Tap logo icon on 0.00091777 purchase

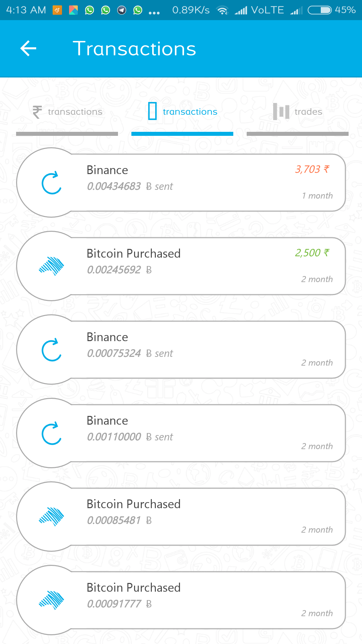[52, 600]
